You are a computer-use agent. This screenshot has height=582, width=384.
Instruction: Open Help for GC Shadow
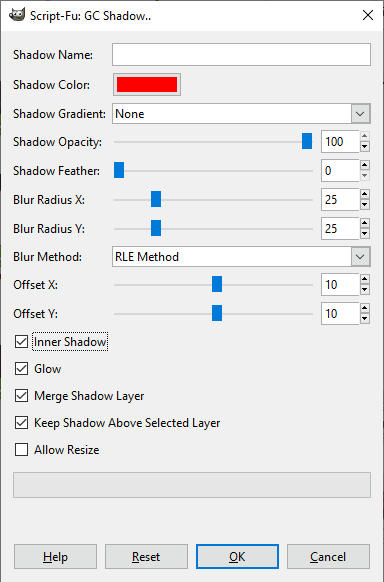pos(55,556)
